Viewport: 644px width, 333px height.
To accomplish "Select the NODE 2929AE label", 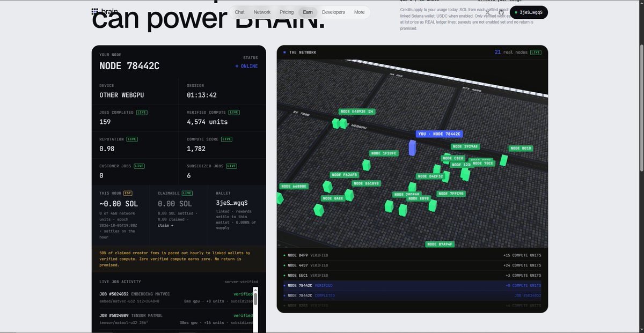I will click(465, 146).
